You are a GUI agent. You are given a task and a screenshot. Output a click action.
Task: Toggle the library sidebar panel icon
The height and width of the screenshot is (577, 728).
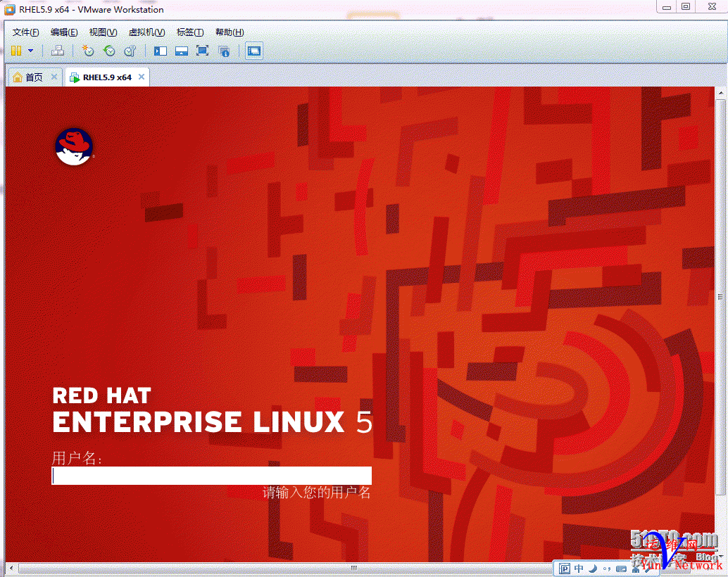(161, 51)
